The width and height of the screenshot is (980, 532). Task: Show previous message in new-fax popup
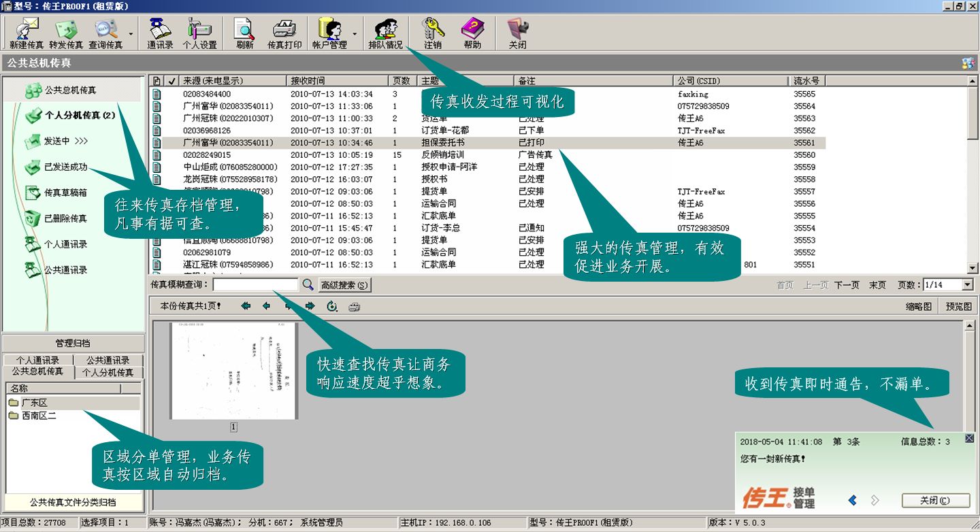(x=853, y=501)
